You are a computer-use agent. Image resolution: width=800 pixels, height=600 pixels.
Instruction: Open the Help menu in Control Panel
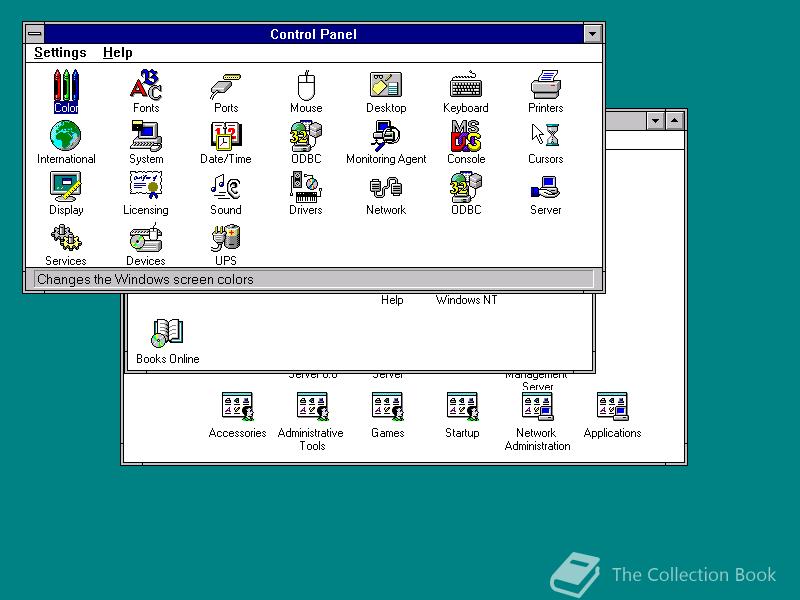click(117, 53)
